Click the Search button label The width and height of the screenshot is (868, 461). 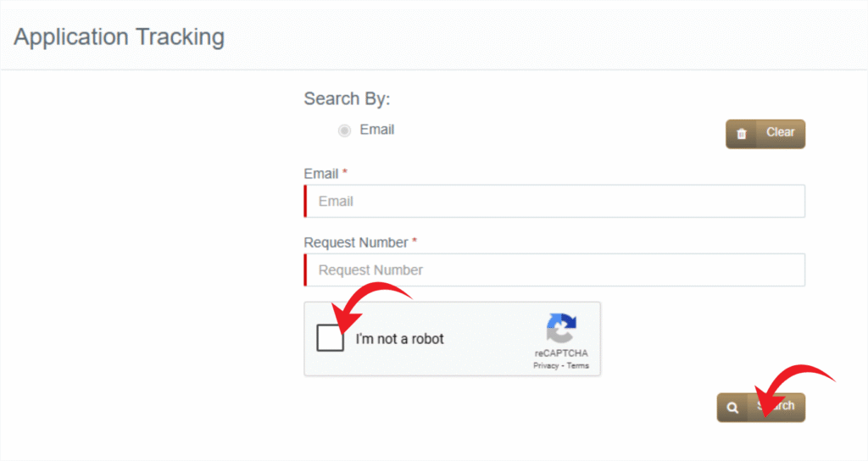coord(776,406)
